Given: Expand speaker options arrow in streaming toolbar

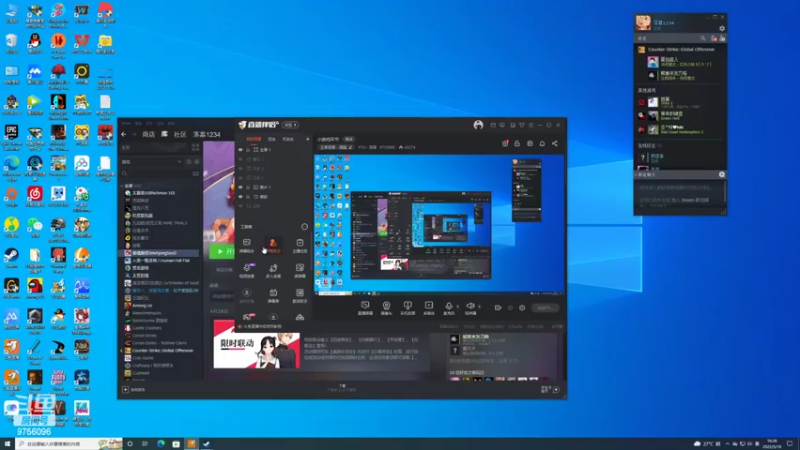Looking at the screenshot, I should pyautogui.click(x=479, y=307).
